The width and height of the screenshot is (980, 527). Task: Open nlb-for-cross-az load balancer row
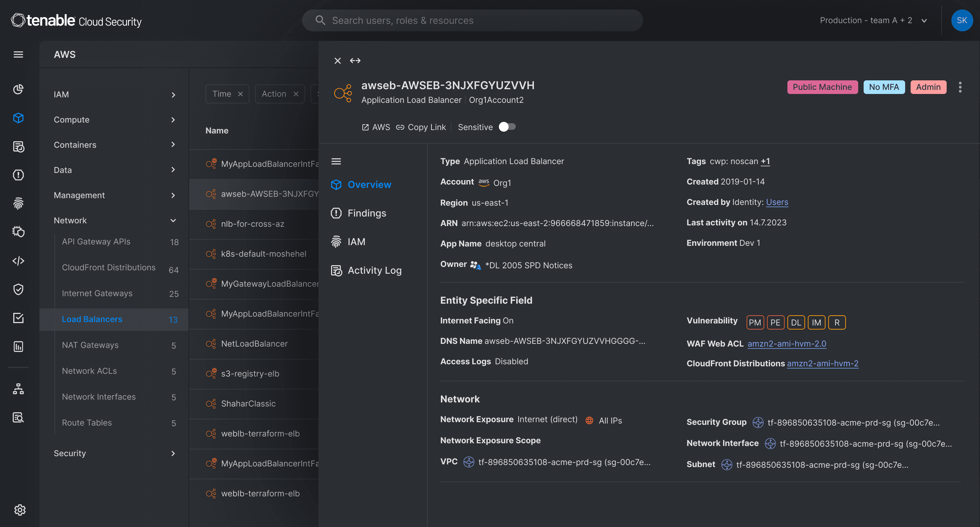[254, 224]
